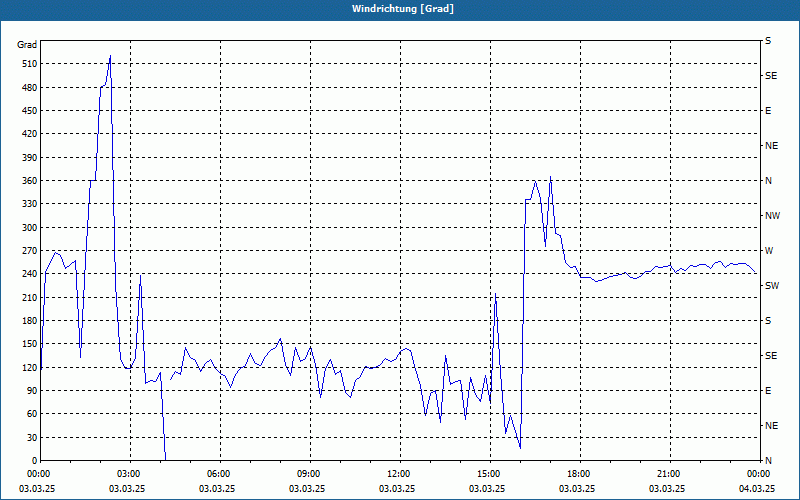Click the NW compass label on right axis
Screen dimensions: 800x500
tap(772, 216)
